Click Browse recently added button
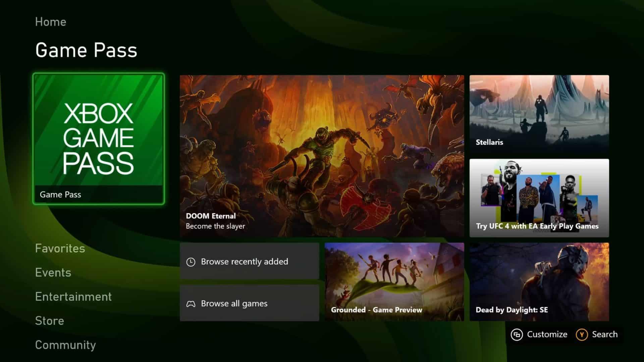This screenshot has height=362, width=644. point(250,261)
